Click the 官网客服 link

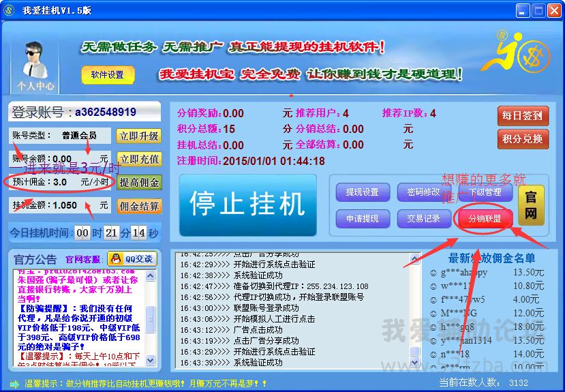click(83, 260)
